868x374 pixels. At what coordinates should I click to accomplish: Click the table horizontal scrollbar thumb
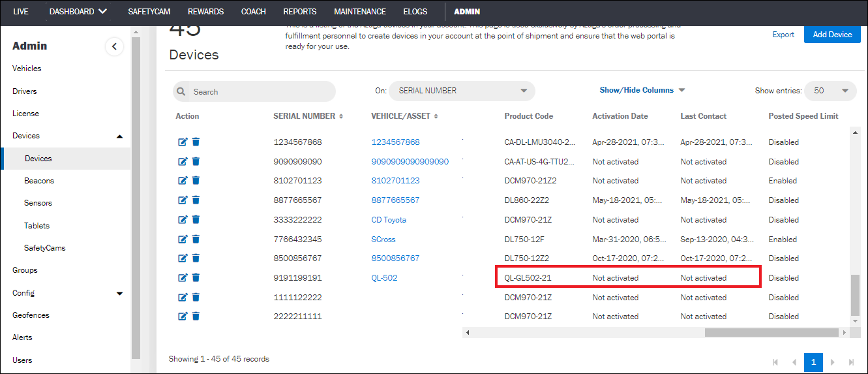[771, 333]
